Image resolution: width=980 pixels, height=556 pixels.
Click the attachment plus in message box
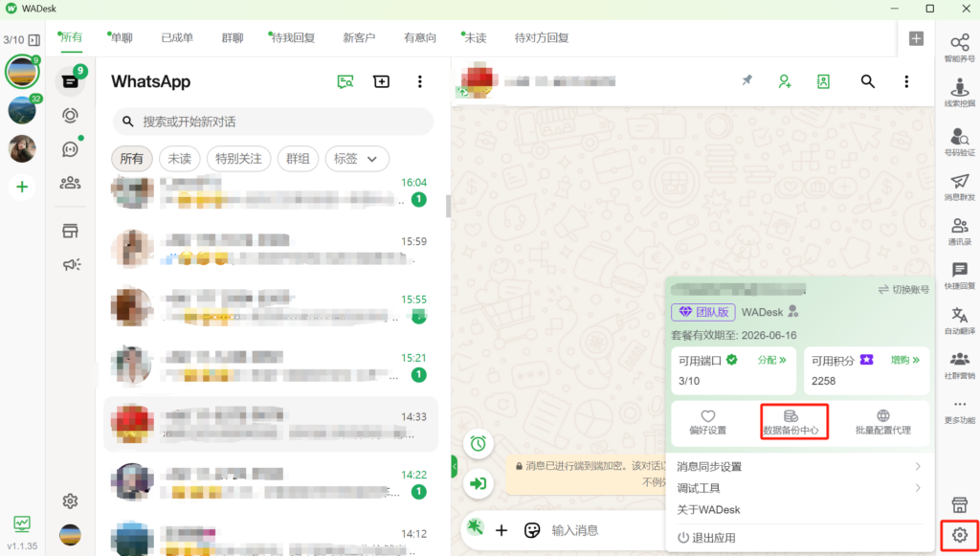point(501,530)
